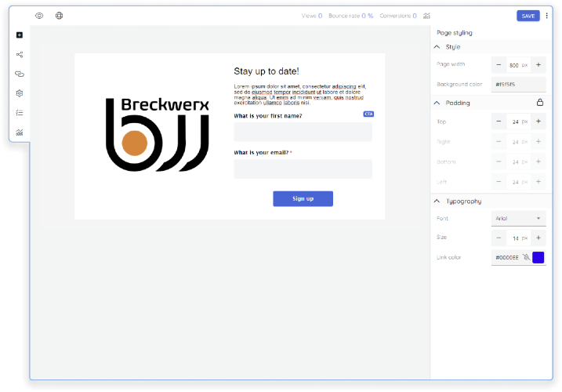
Task: Click the Link color hex field
Action: 507,257
